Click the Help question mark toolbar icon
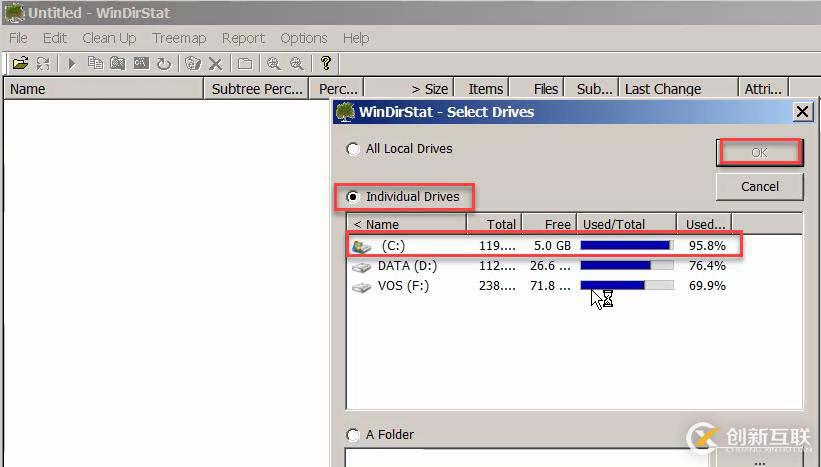This screenshot has height=467, width=821. point(326,63)
